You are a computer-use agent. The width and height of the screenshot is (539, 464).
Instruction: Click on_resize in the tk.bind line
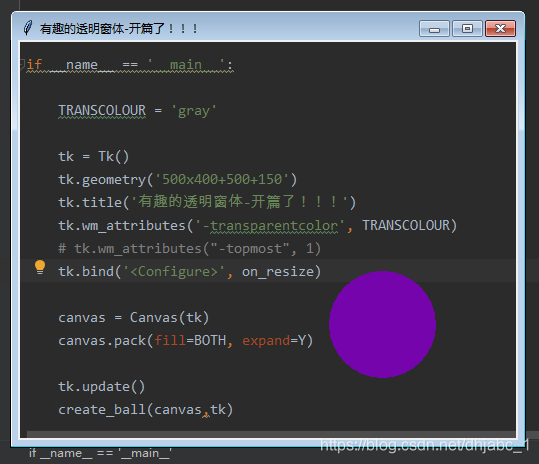click(x=278, y=272)
